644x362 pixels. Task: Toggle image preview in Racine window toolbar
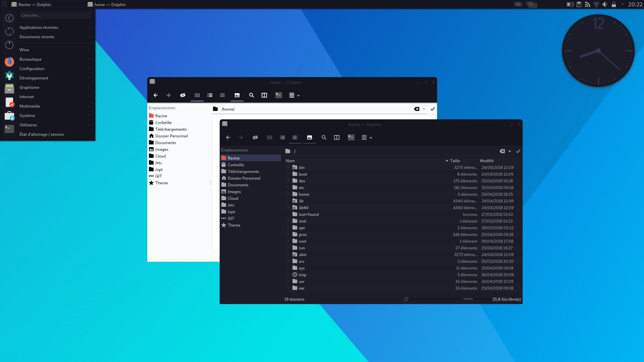click(x=309, y=137)
